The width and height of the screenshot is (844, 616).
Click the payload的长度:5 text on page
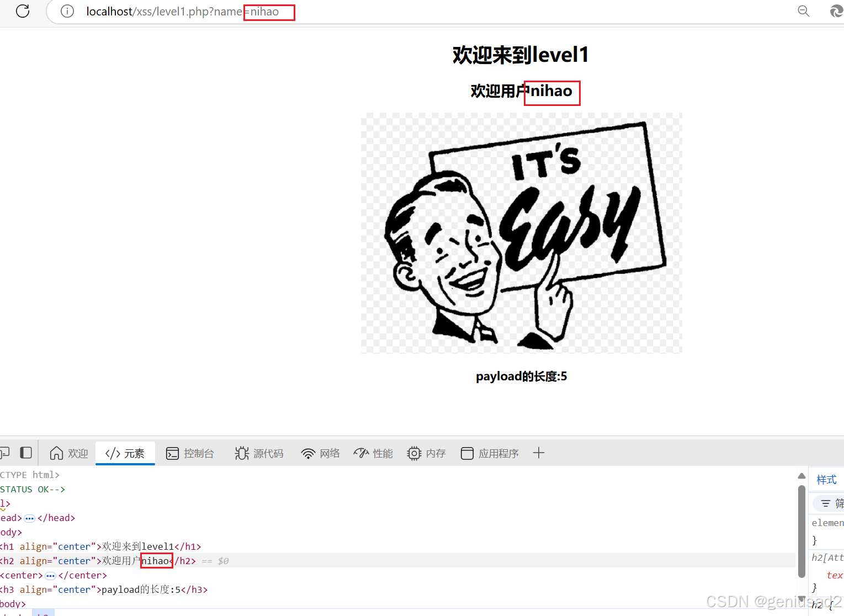[521, 376]
